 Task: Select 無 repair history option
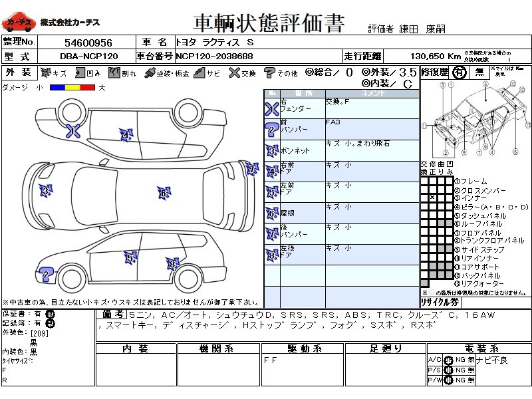point(479,72)
